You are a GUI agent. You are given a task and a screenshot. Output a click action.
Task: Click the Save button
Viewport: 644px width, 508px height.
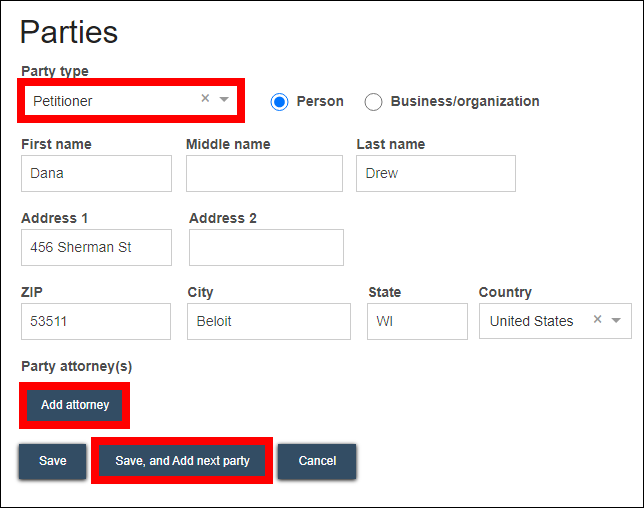tap(53, 461)
